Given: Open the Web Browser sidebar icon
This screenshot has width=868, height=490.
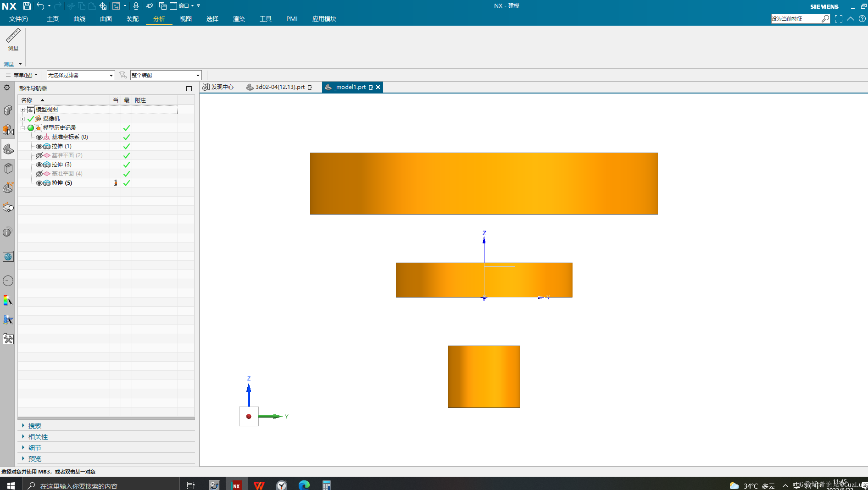Looking at the screenshot, I should 8,256.
